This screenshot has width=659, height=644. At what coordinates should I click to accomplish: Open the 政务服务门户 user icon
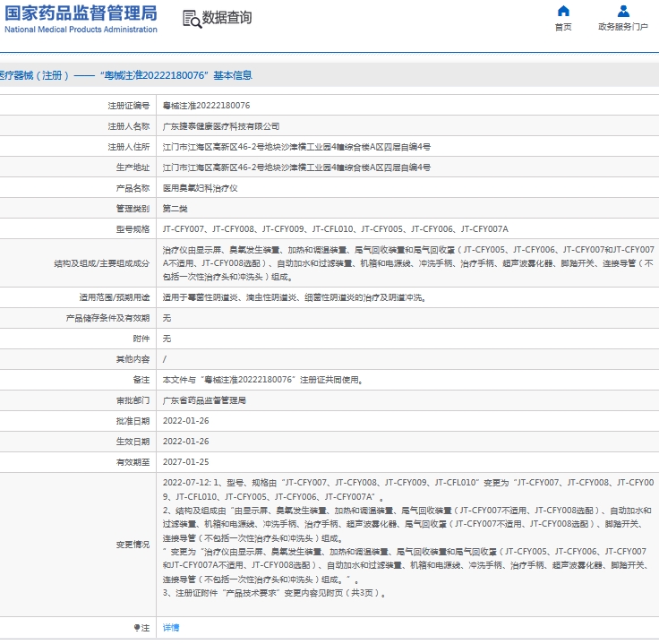pyautogui.click(x=623, y=11)
